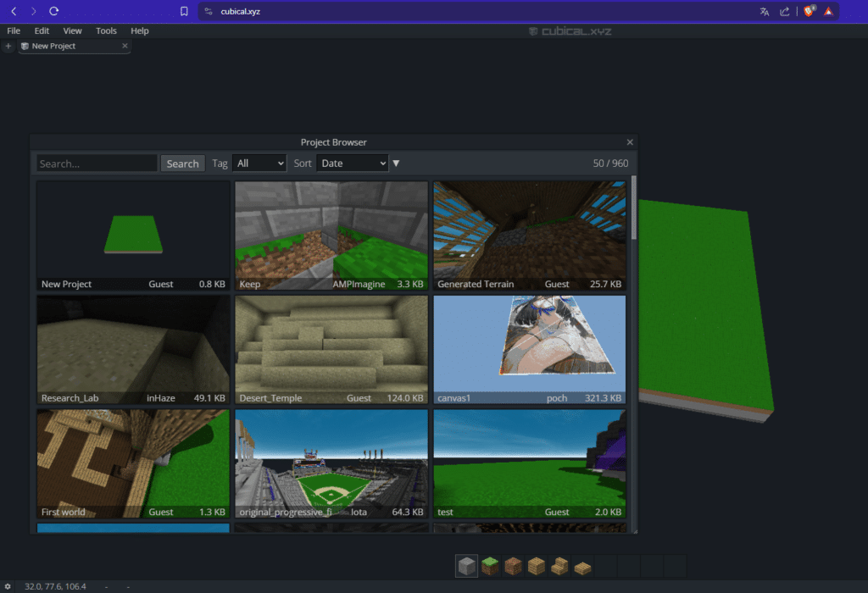This screenshot has width=868, height=593.
Task: Select the oak slab block in hotbar
Action: pos(582,566)
